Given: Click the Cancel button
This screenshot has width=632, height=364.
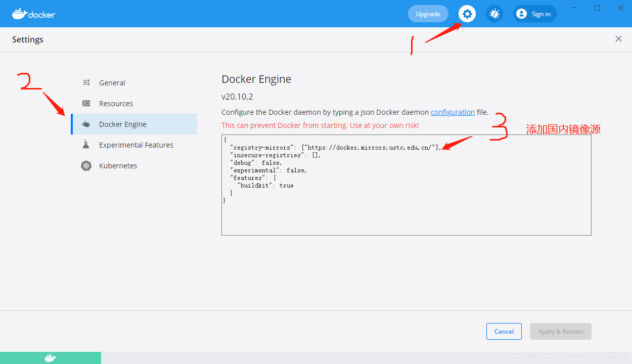Looking at the screenshot, I should [x=504, y=331].
